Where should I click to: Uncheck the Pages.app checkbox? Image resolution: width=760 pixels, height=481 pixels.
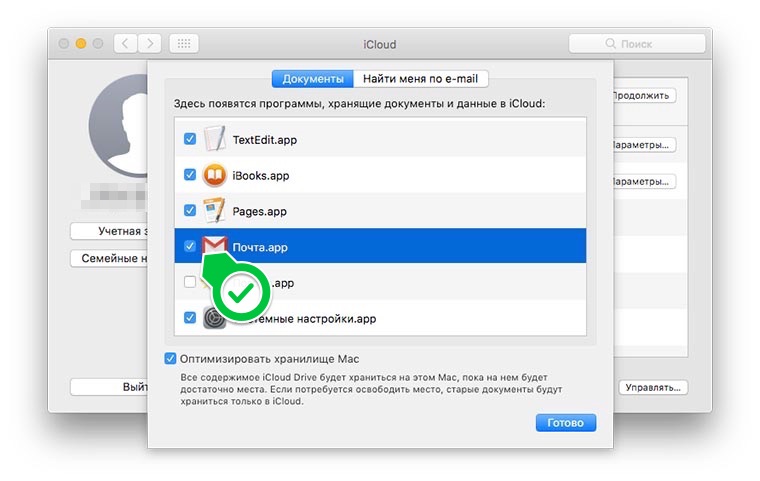pyautogui.click(x=190, y=210)
